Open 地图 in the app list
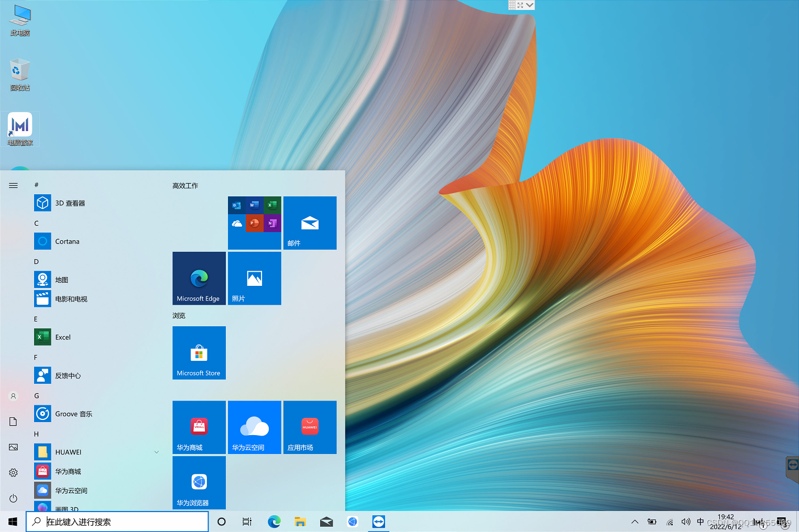The width and height of the screenshot is (799, 532). point(97,280)
